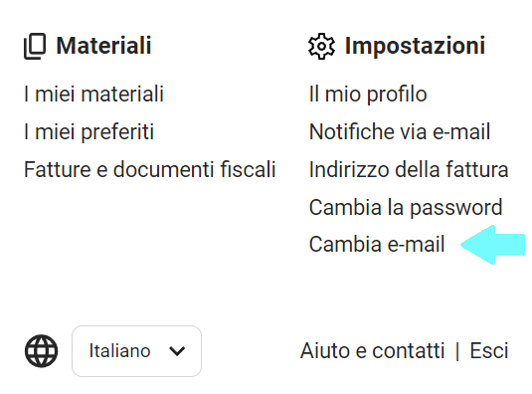
Task: Open I miei preferiti
Action: point(89,131)
